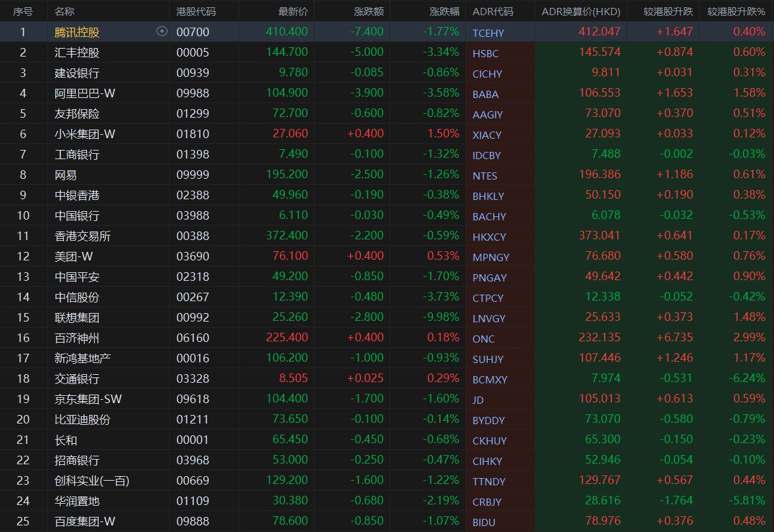Select the 香港交易所 stock name
774x532 pixels.
[x=82, y=236]
